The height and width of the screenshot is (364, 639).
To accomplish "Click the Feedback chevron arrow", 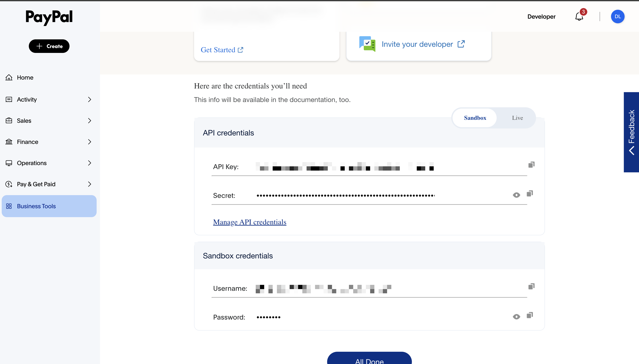I will coord(632,151).
